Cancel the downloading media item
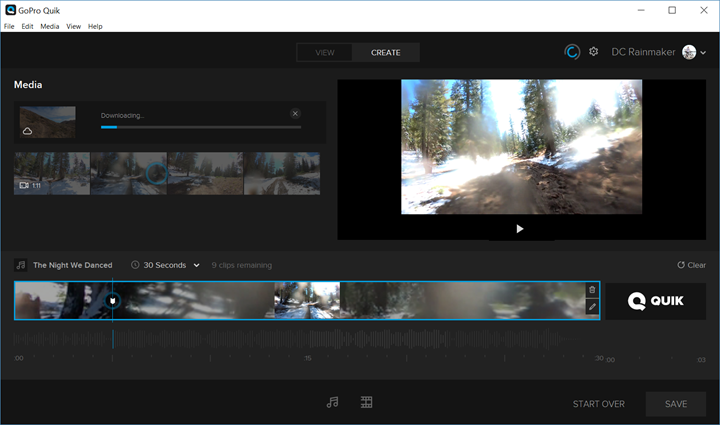This screenshot has width=720, height=425. [x=295, y=113]
